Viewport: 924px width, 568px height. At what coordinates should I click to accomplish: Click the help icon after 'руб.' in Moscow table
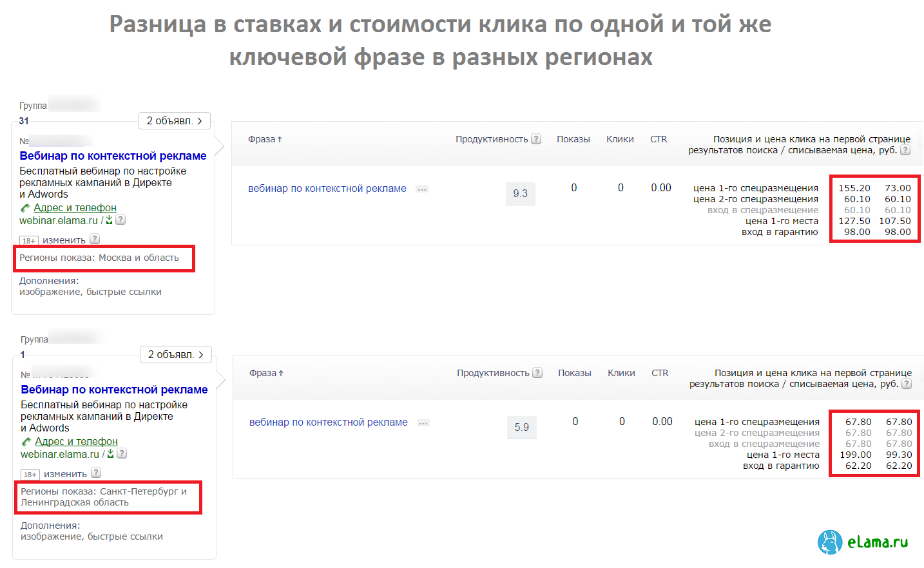905,150
